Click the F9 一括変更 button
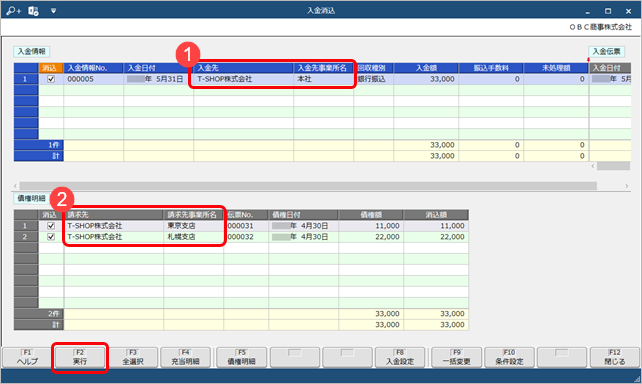 pyautogui.click(x=457, y=357)
